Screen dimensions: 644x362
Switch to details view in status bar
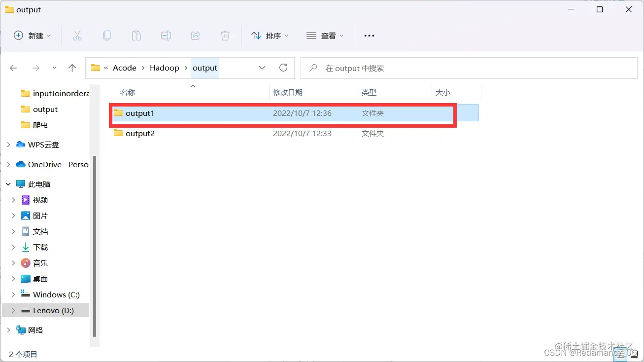(x=621, y=354)
